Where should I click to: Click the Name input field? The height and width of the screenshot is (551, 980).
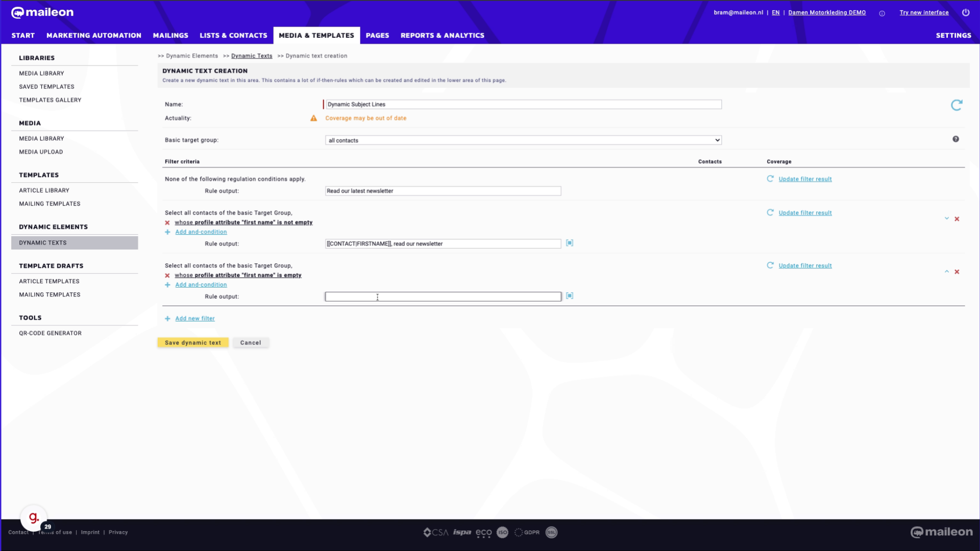pyautogui.click(x=523, y=105)
